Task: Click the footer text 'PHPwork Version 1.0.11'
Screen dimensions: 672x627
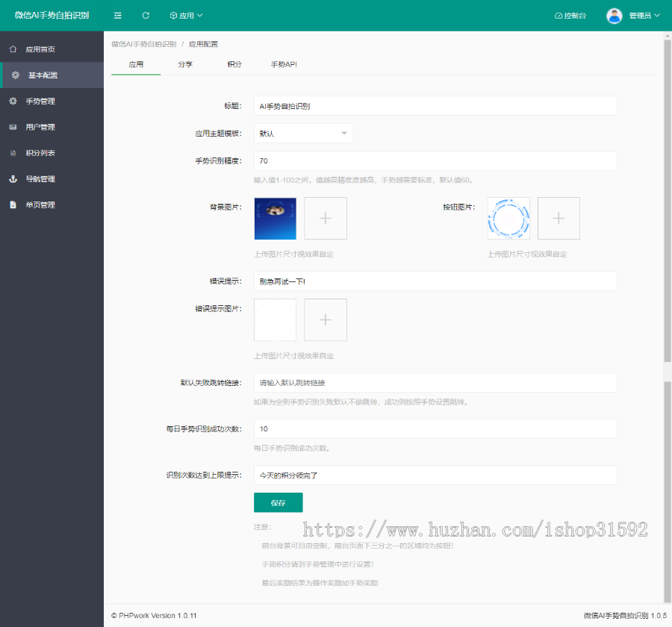Action: [158, 615]
